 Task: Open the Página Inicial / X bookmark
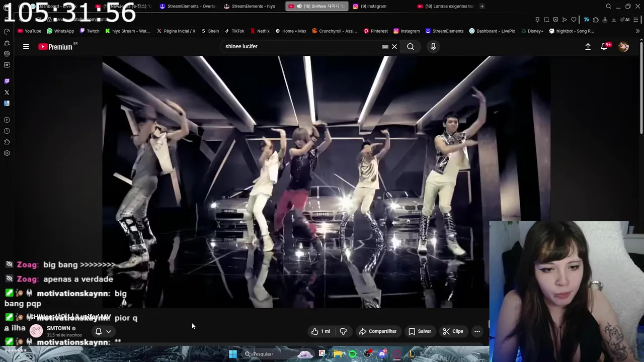click(x=176, y=31)
